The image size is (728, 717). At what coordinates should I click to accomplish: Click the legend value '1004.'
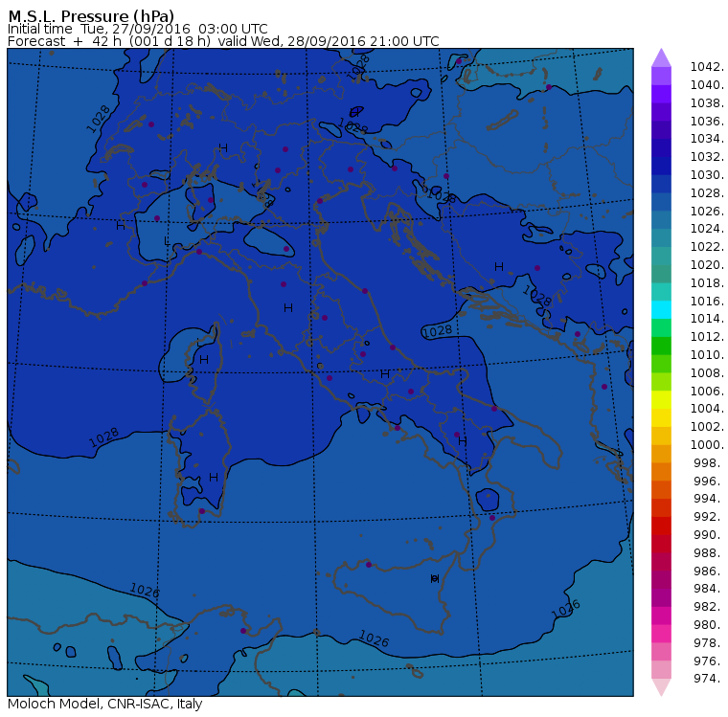tap(707, 409)
